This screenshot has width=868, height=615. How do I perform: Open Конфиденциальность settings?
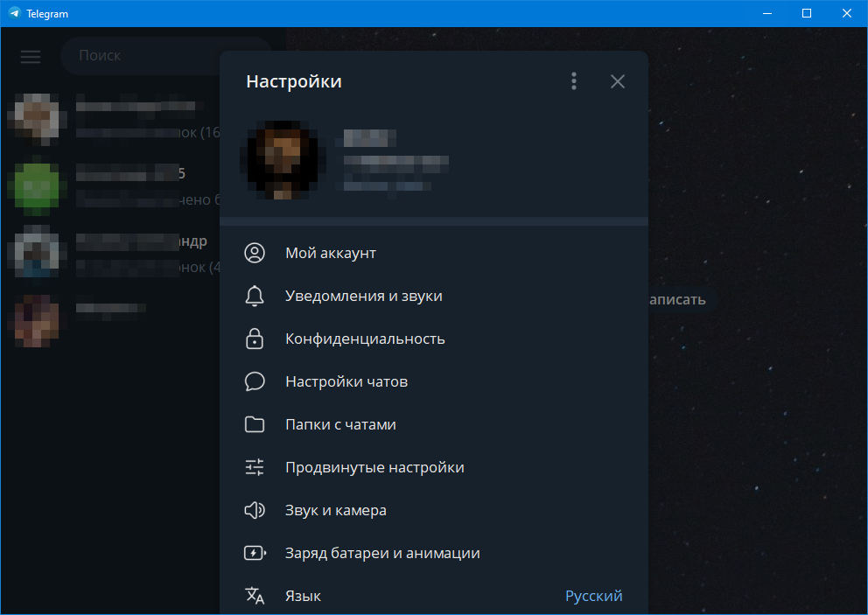434,339
